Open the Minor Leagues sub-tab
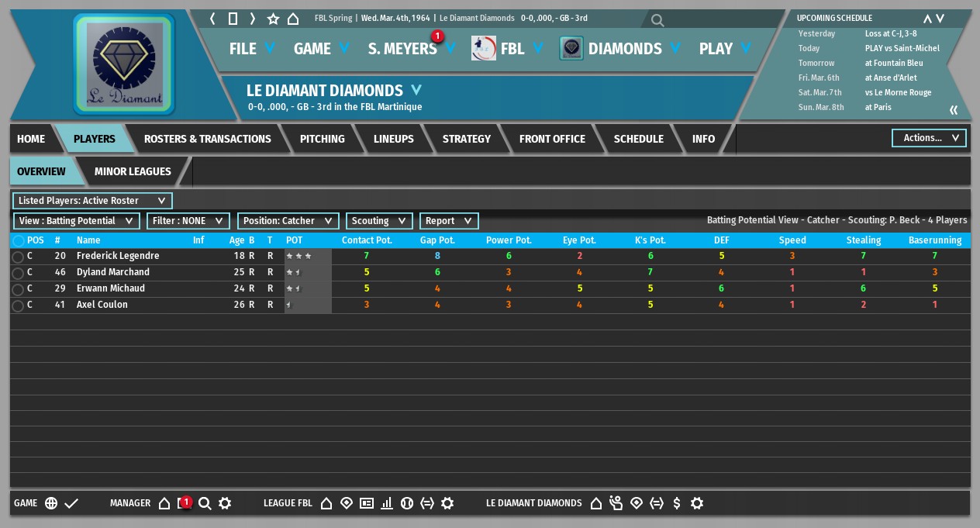 tap(133, 171)
